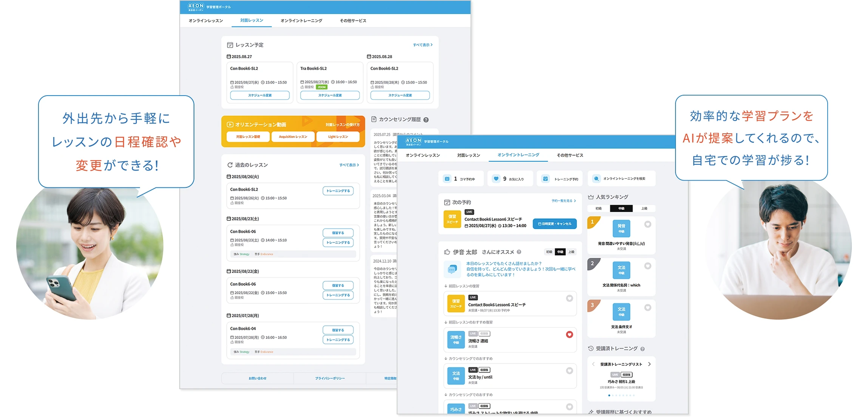Click the お気に入り heart counter icon
The width and height of the screenshot is (868, 419).
(496, 178)
